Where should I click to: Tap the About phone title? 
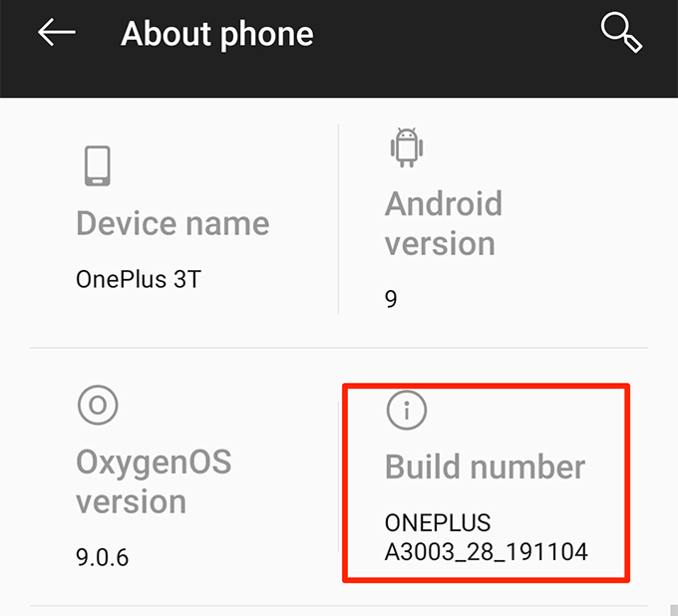point(217,34)
